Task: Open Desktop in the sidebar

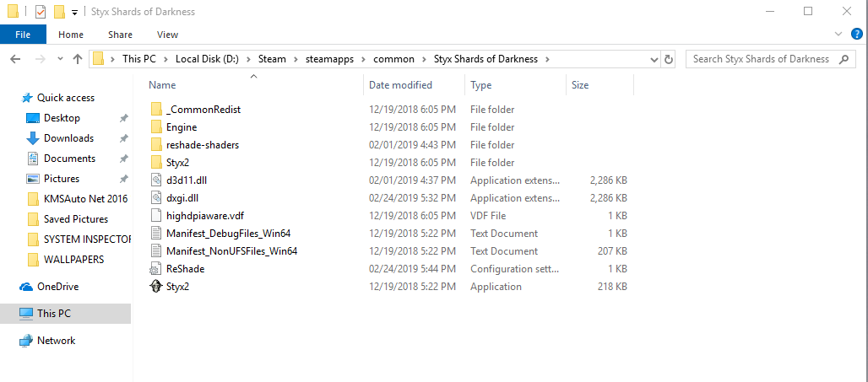Action: tap(62, 118)
